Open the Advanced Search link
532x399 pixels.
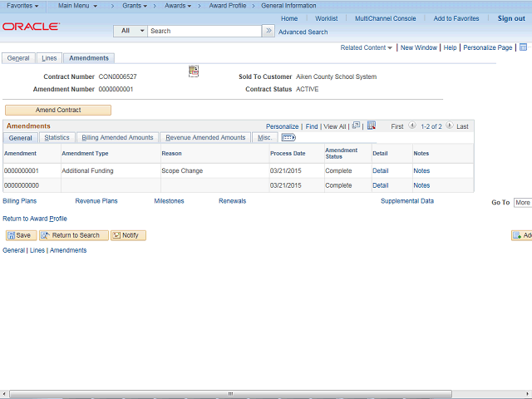coord(303,32)
